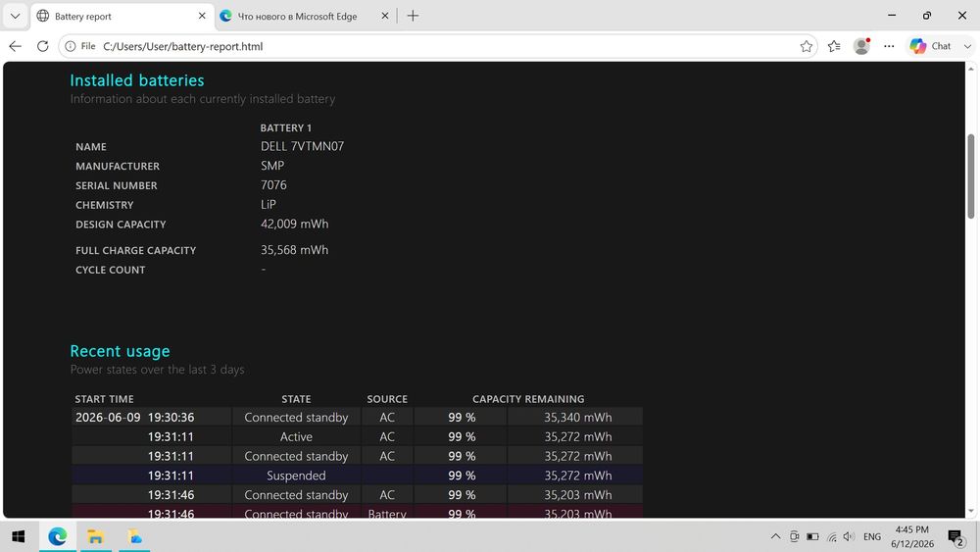This screenshot has height=552, width=980.
Task: Select the Active state cell
Action: click(x=296, y=436)
